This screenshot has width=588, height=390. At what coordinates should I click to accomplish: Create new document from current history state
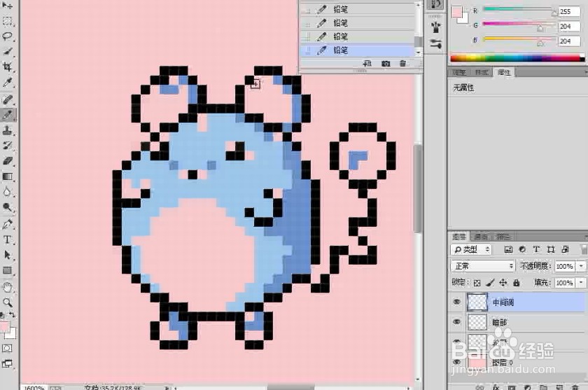pos(367,64)
